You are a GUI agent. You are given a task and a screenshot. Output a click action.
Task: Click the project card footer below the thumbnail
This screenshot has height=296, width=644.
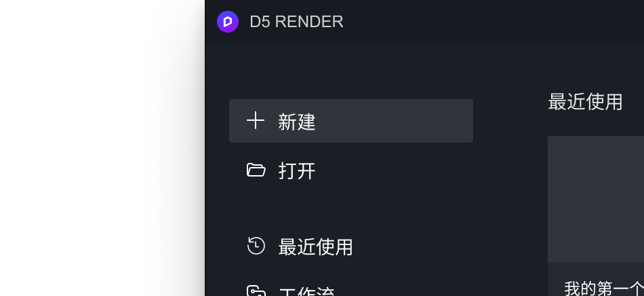pos(596,279)
